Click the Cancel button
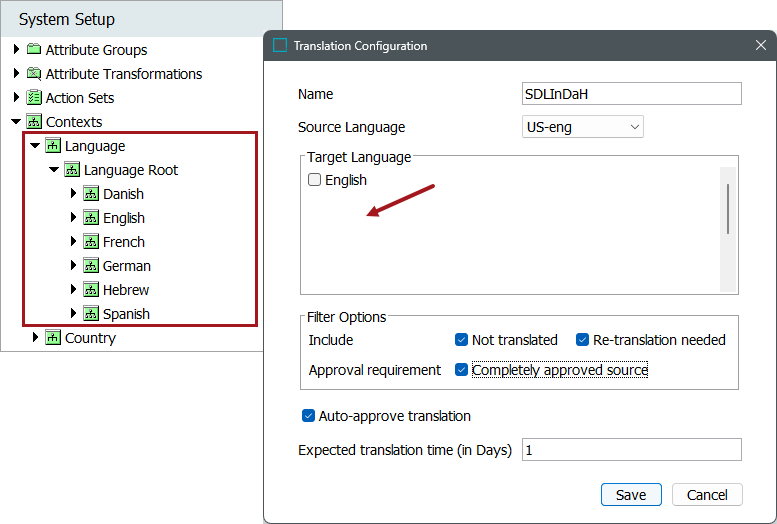 pyautogui.click(x=707, y=495)
